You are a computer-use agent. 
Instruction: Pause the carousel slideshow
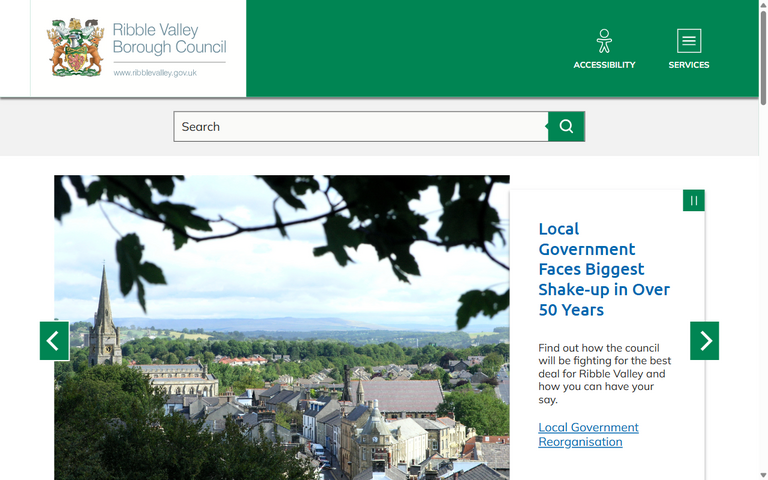(694, 201)
